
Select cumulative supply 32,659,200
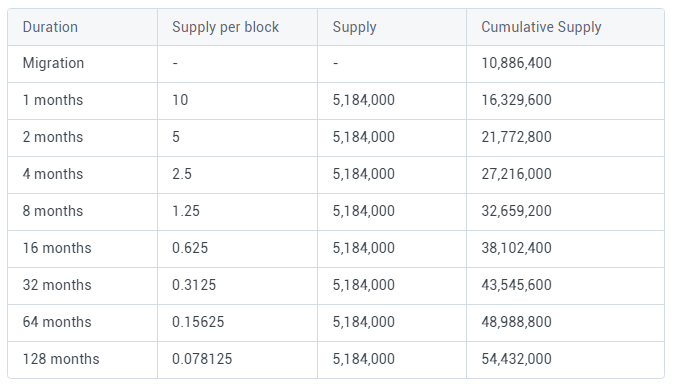(x=516, y=211)
